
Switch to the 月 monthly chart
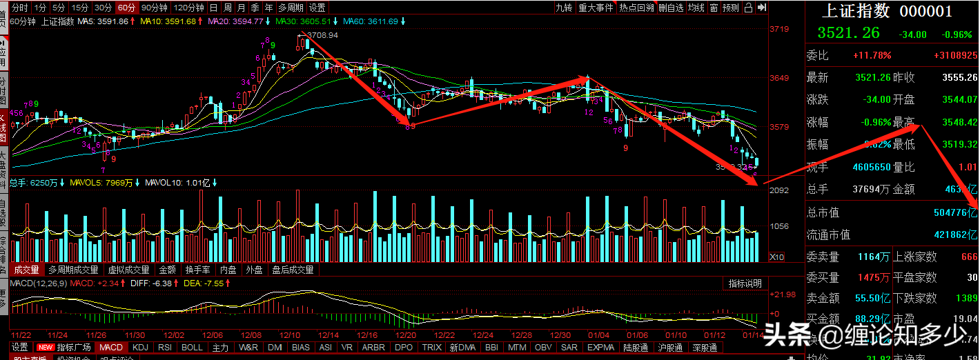pyautogui.click(x=241, y=8)
